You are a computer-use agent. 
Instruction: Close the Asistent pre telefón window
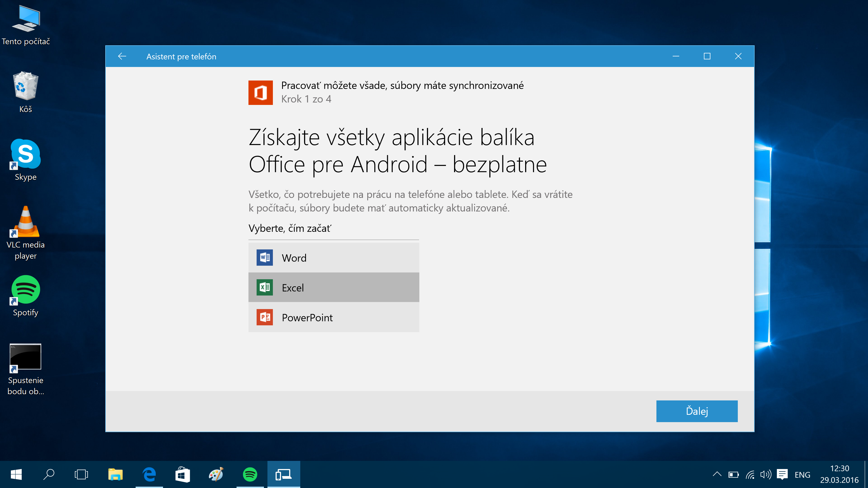(x=738, y=56)
